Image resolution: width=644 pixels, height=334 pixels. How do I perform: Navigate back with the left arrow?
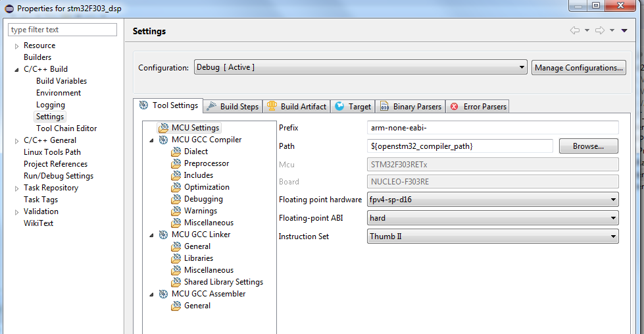pyautogui.click(x=574, y=30)
